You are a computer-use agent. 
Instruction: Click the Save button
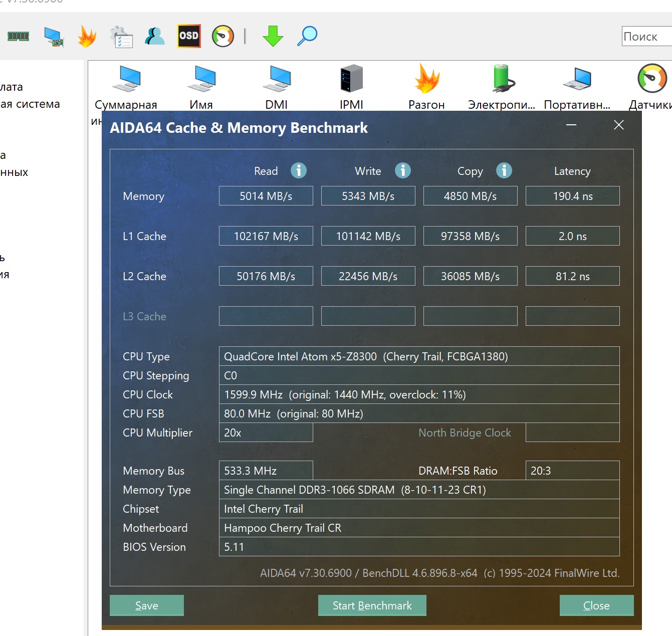[x=147, y=605]
